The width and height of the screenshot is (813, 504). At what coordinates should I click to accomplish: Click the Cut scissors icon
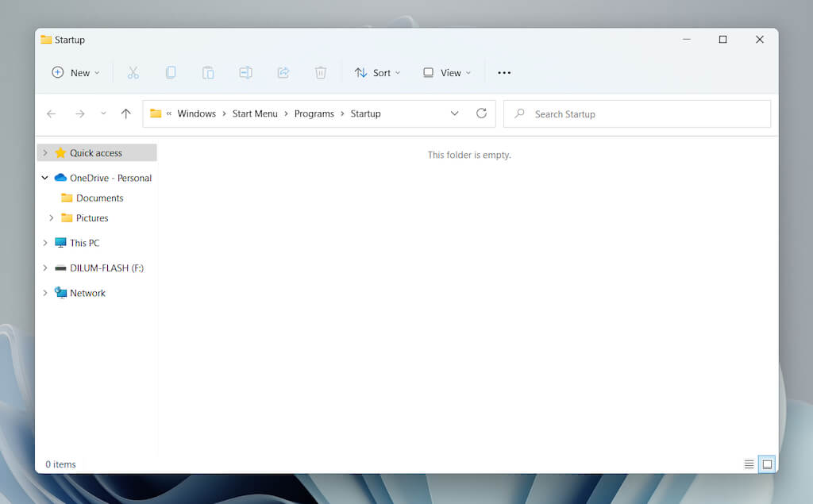133,72
